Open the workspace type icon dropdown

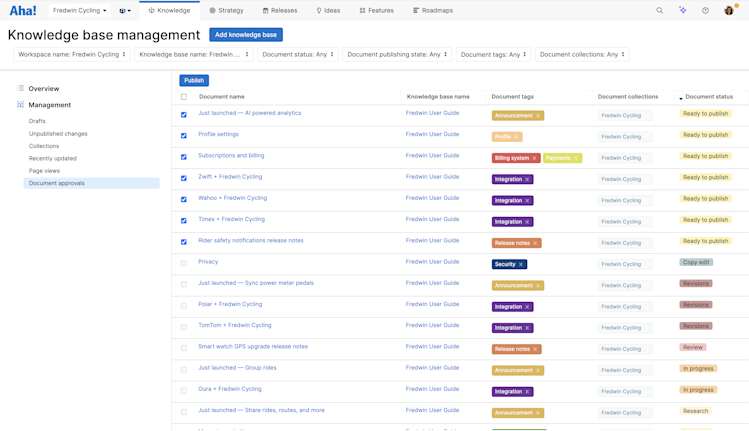tap(125, 11)
